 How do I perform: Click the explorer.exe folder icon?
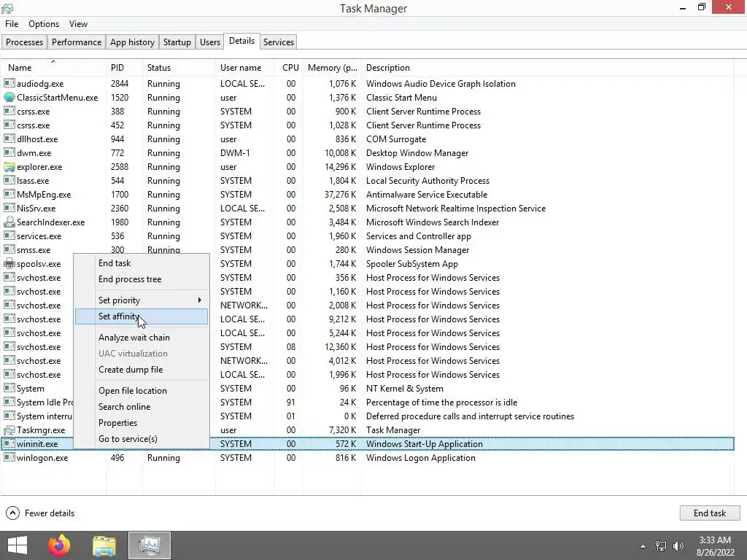9,167
